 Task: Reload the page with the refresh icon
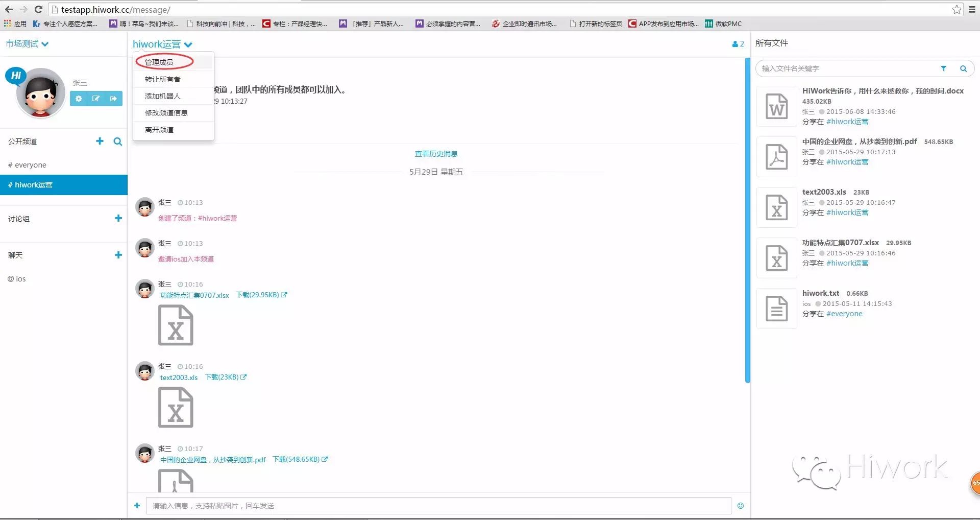(x=38, y=9)
